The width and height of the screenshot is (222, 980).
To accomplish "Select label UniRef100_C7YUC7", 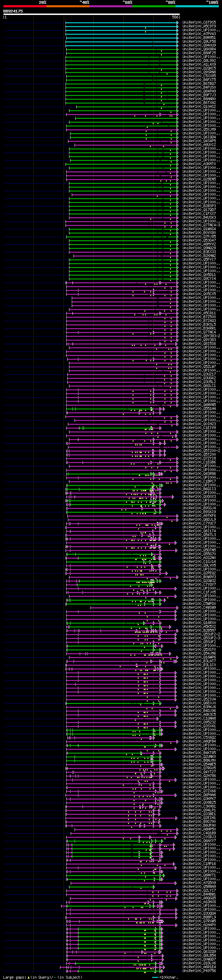I will (199, 523).
